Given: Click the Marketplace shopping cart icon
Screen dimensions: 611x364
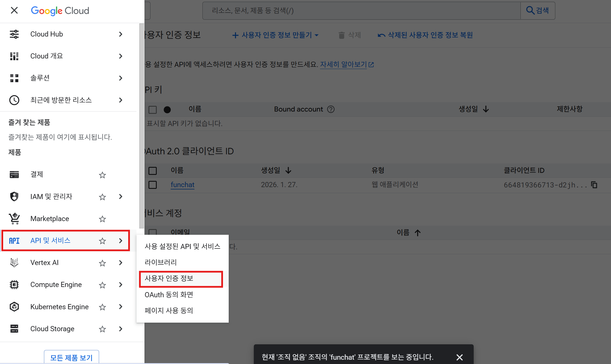Looking at the screenshot, I should coord(14,219).
